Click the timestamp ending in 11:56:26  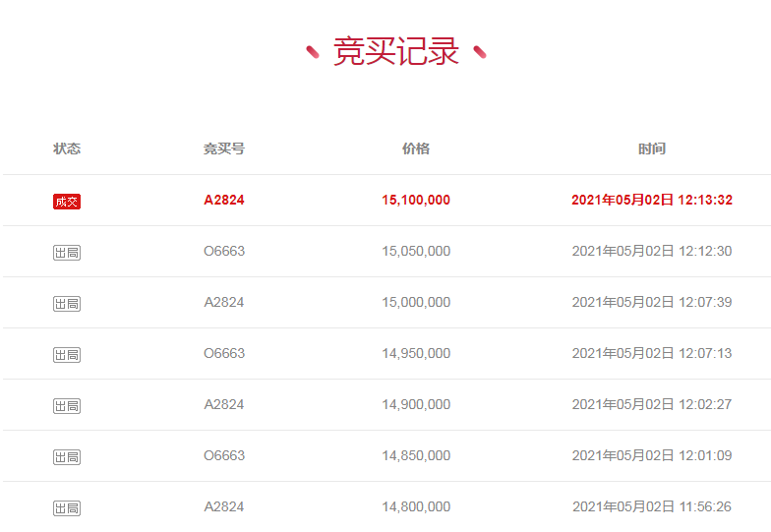652,507
